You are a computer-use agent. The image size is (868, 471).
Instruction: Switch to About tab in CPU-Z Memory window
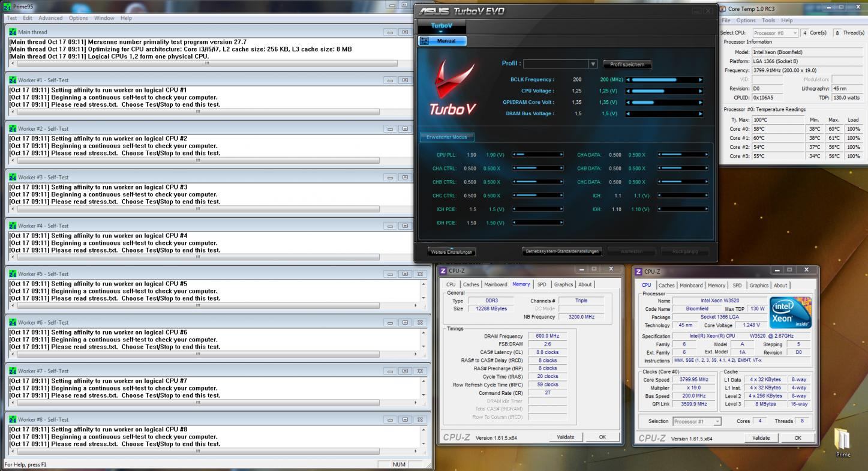pyautogui.click(x=585, y=284)
